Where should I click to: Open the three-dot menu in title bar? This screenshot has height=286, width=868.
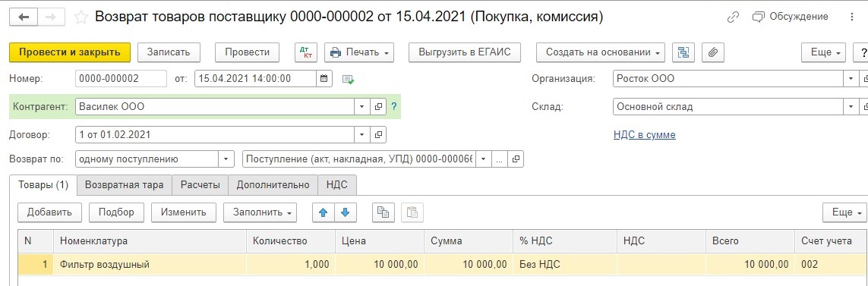point(852,17)
